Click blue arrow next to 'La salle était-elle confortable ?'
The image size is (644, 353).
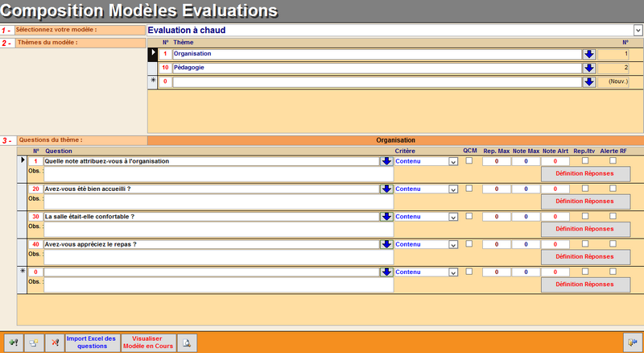coord(386,216)
